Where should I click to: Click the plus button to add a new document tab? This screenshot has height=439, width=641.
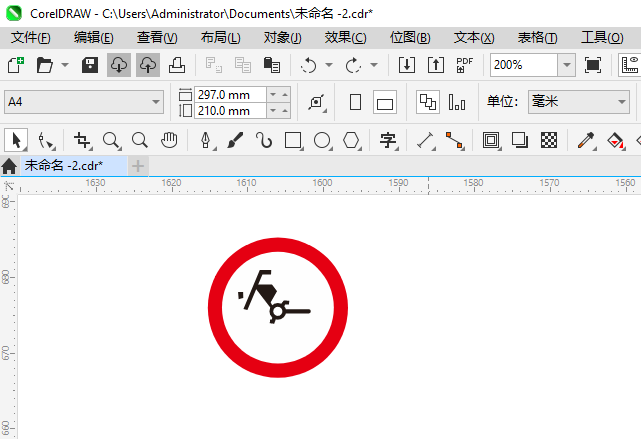(x=138, y=166)
